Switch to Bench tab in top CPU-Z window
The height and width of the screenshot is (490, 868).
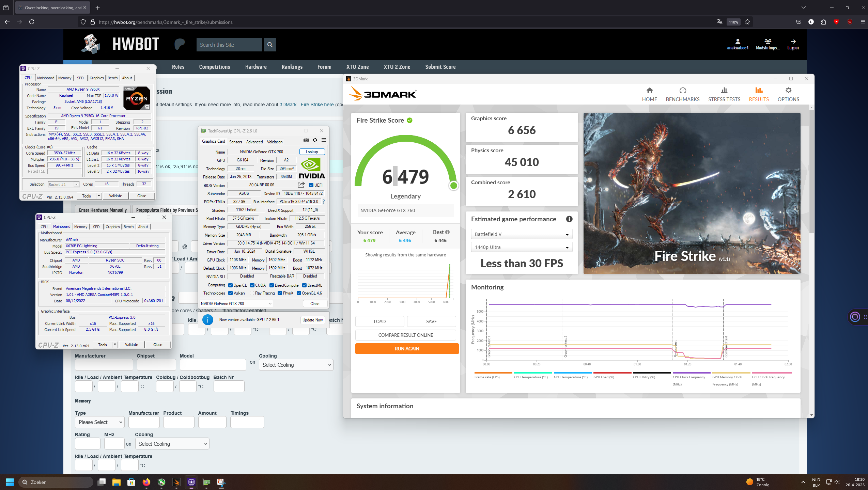(112, 78)
